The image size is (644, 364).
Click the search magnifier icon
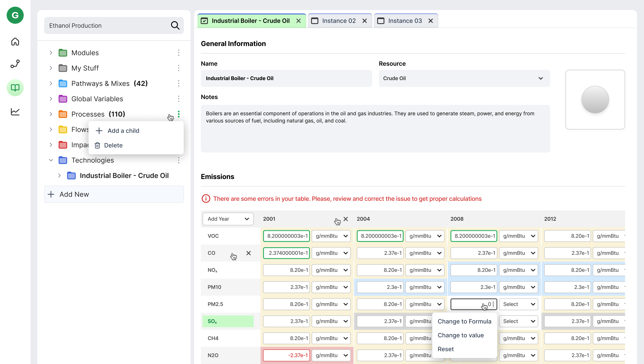175,26
